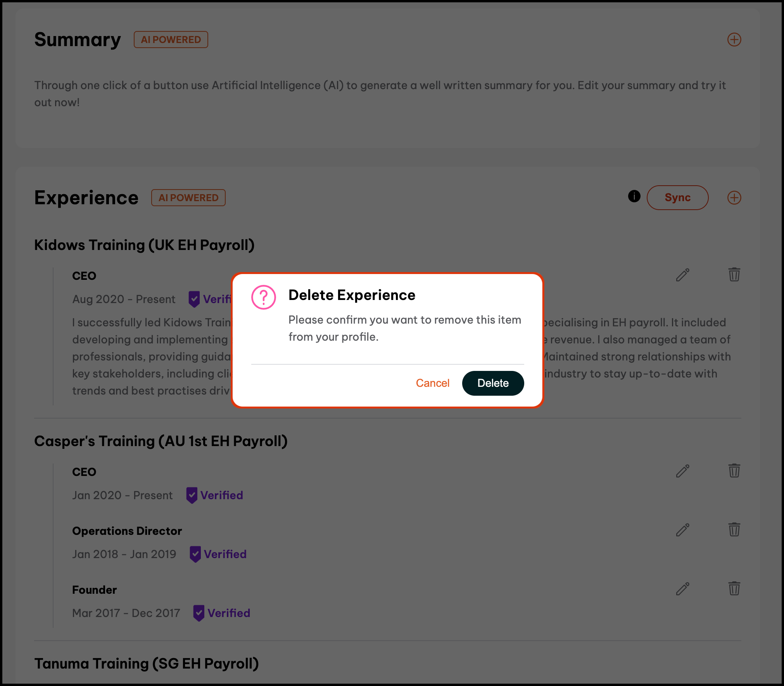Click the add Experience plus icon
The image size is (784, 686).
734,198
